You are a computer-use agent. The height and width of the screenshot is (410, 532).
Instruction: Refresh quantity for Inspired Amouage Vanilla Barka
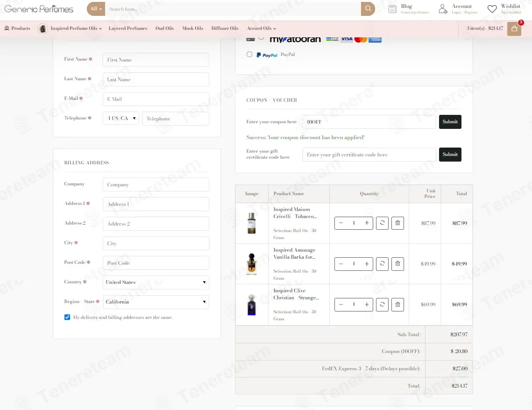coord(382,264)
